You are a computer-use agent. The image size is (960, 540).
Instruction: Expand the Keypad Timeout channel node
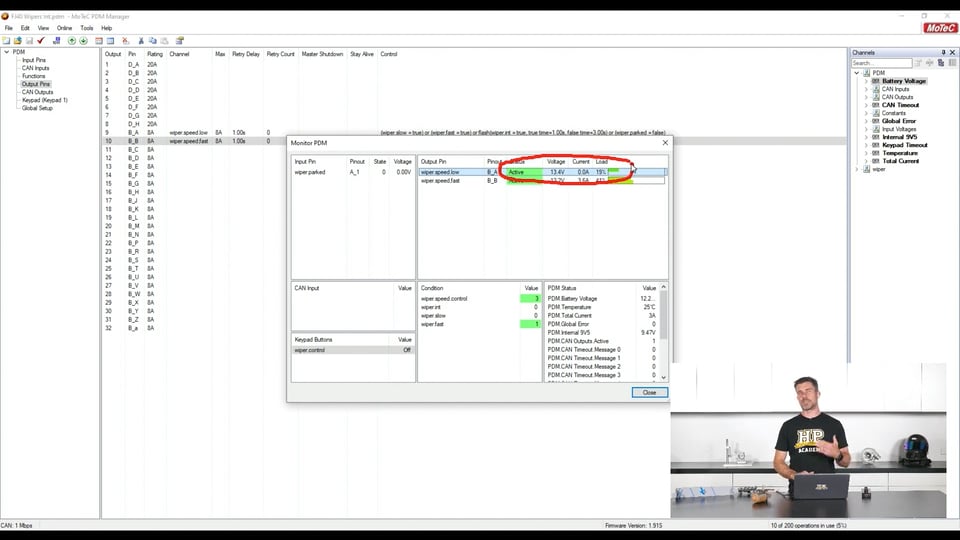point(866,145)
